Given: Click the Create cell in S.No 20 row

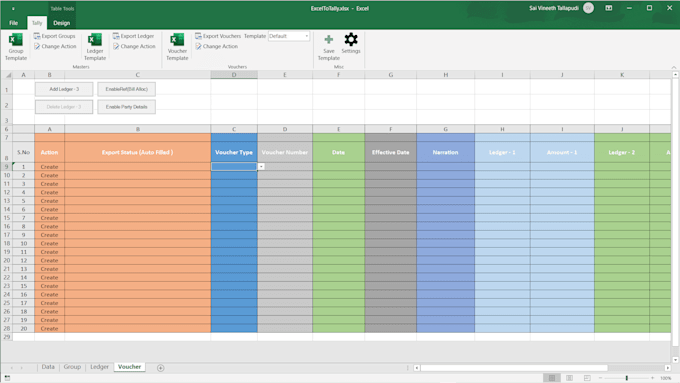Looking at the screenshot, I should pyautogui.click(x=49, y=328).
